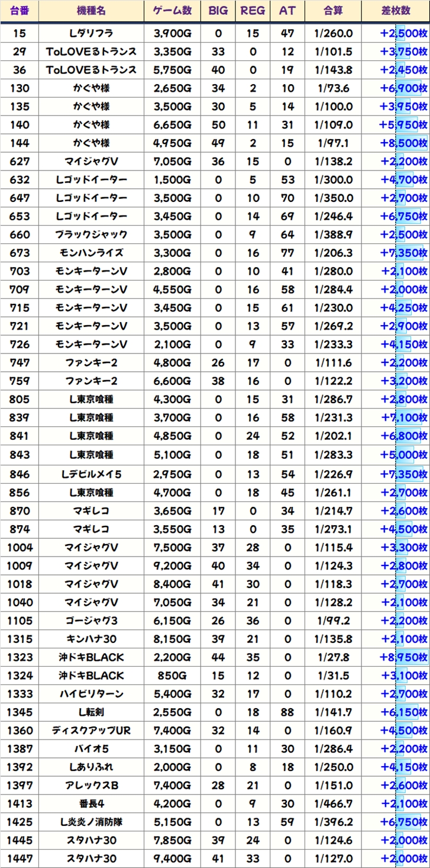Select machine number 15 cell
The width and height of the screenshot is (430, 868).
point(20,33)
